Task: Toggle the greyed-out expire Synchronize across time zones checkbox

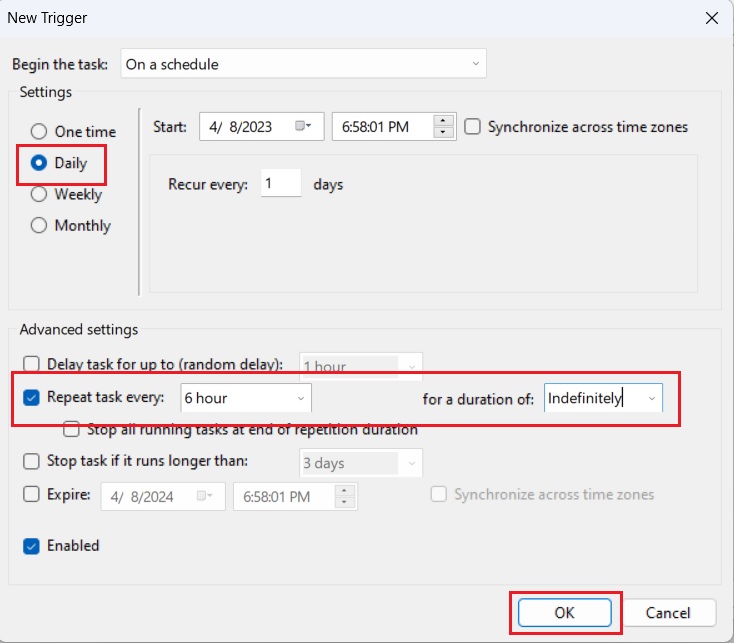Action: pyautogui.click(x=439, y=494)
